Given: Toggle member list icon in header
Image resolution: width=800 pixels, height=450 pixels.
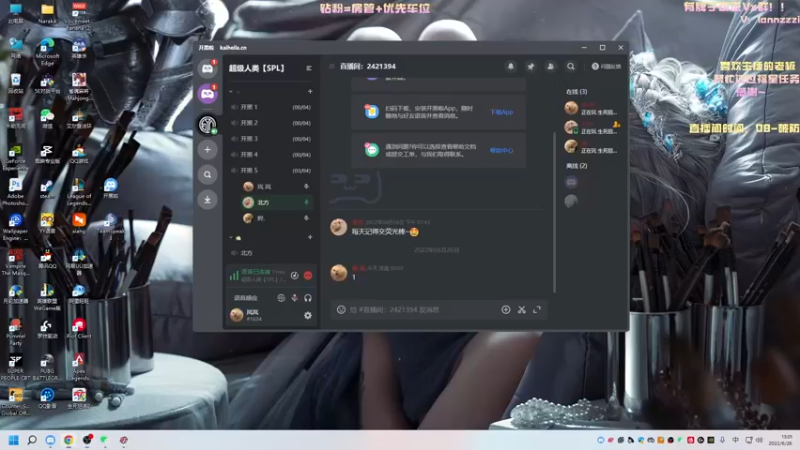Looking at the screenshot, I should pyautogui.click(x=551, y=66).
